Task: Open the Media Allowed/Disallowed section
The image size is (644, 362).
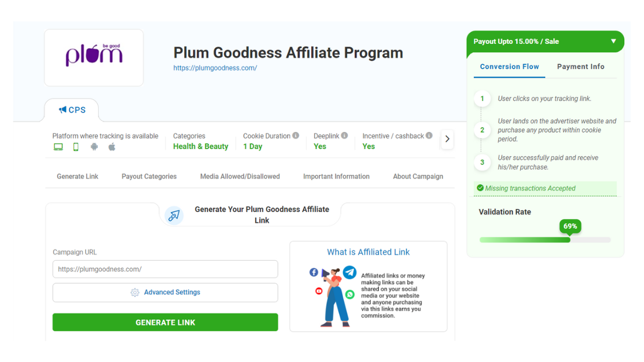Action: coord(240,176)
